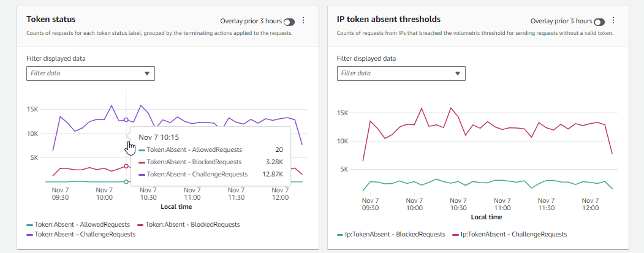The image size is (644, 253).
Task: Click the IP token absent thresholds heading
Action: 388,20
